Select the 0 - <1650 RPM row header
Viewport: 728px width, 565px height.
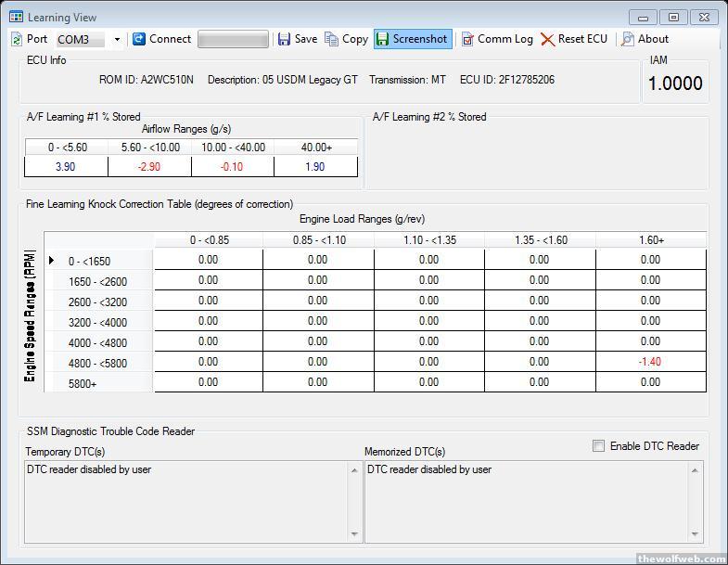[x=89, y=262]
